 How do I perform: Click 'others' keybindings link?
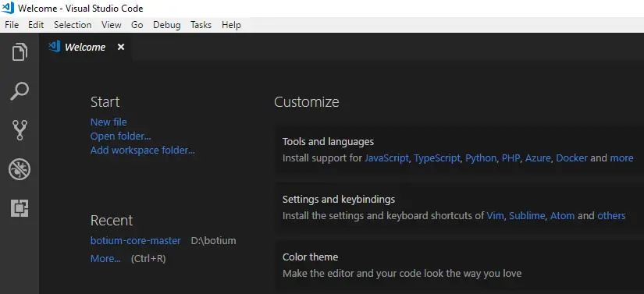pyautogui.click(x=611, y=216)
